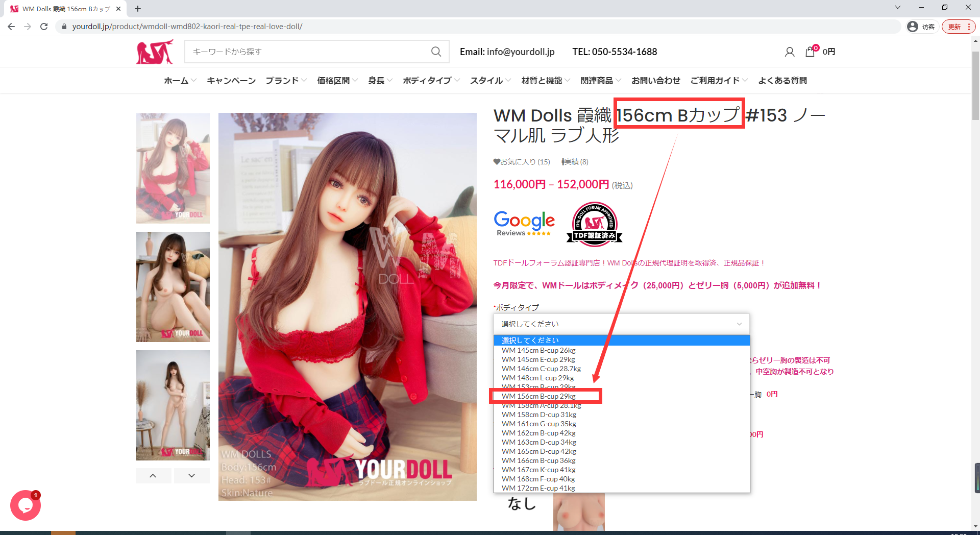The image size is (980, 535).
Task: Click the search magnifier icon
Action: pos(436,52)
